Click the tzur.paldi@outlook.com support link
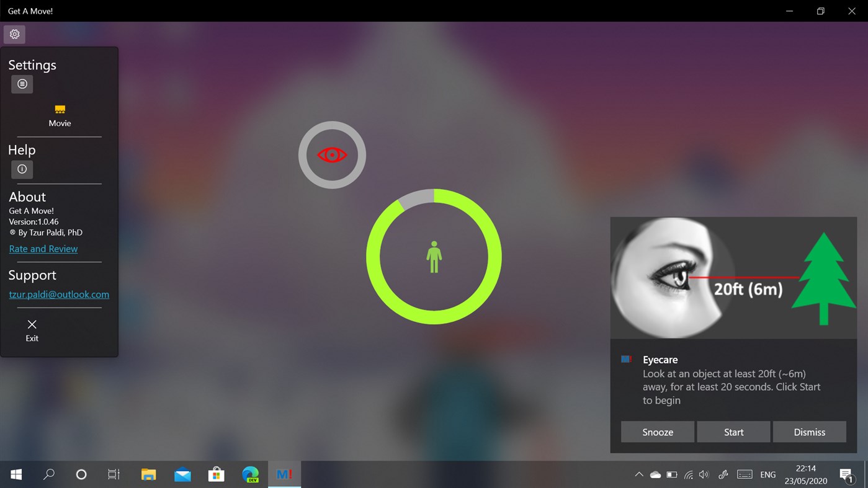The height and width of the screenshot is (488, 868). [x=59, y=294]
